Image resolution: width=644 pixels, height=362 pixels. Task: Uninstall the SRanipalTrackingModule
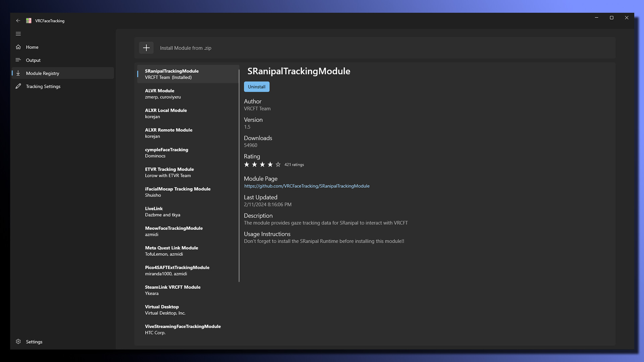[x=257, y=86]
